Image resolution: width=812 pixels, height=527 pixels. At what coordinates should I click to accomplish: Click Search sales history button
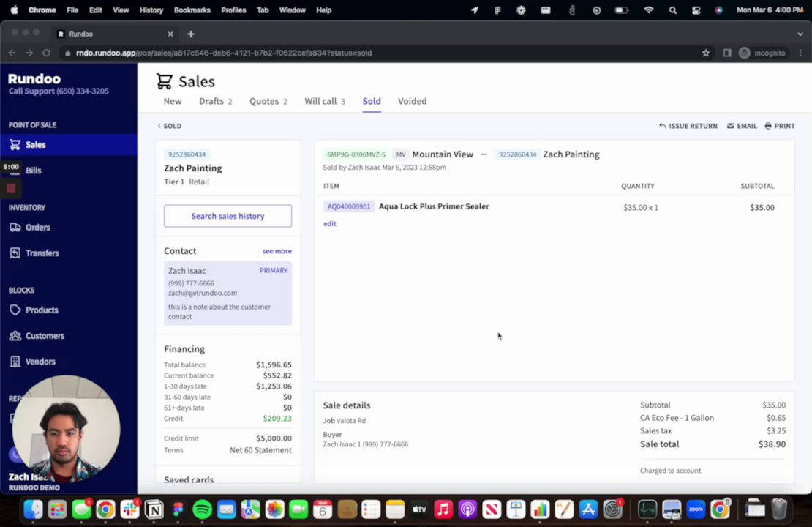tap(228, 216)
